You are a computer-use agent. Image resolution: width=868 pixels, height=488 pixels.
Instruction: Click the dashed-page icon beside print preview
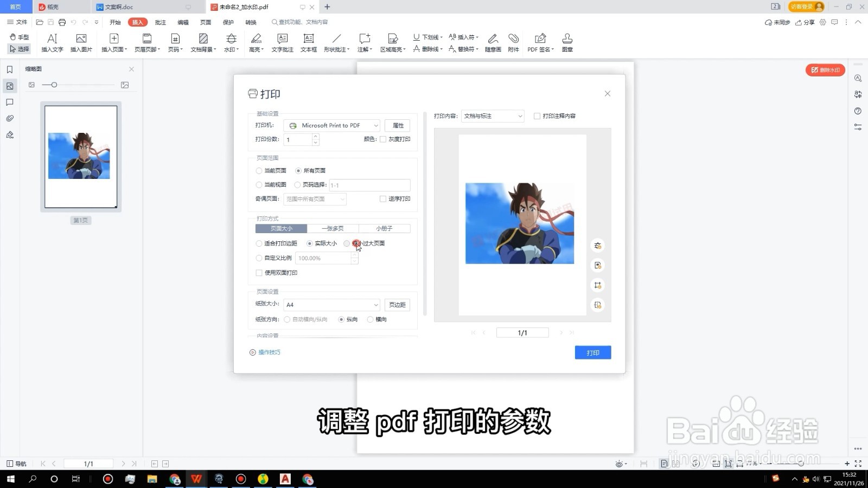coord(598,305)
